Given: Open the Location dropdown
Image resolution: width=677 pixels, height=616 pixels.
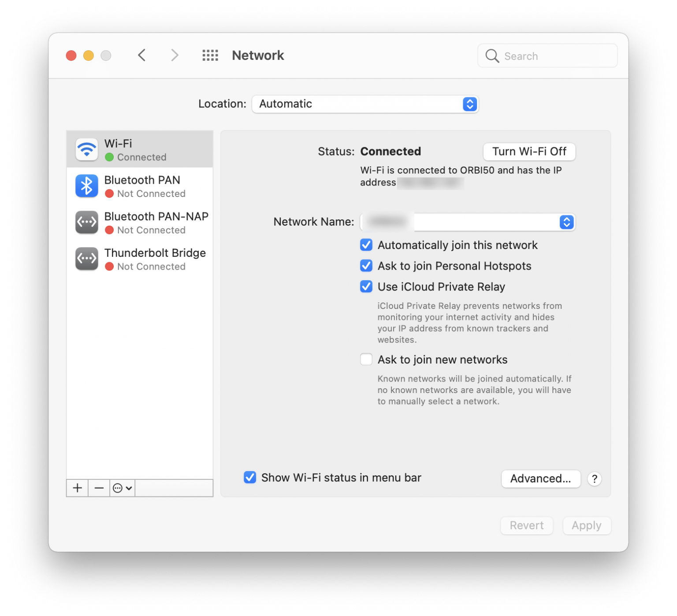Looking at the screenshot, I should (469, 104).
